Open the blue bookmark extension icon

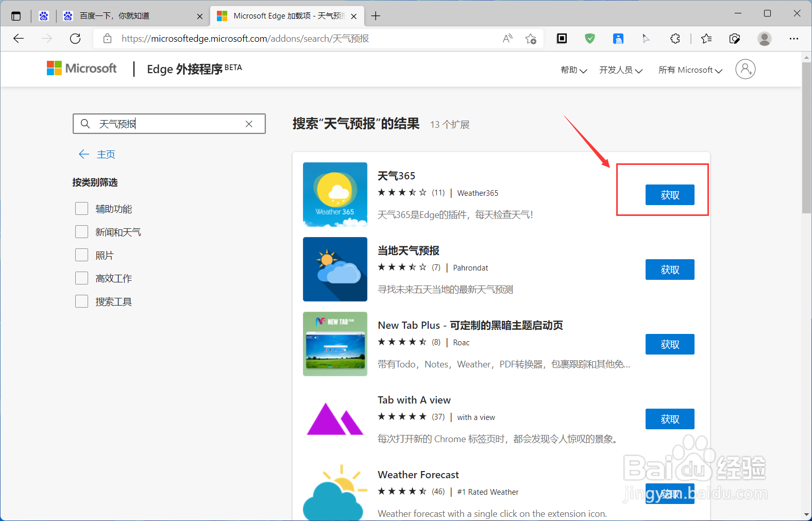click(618, 39)
